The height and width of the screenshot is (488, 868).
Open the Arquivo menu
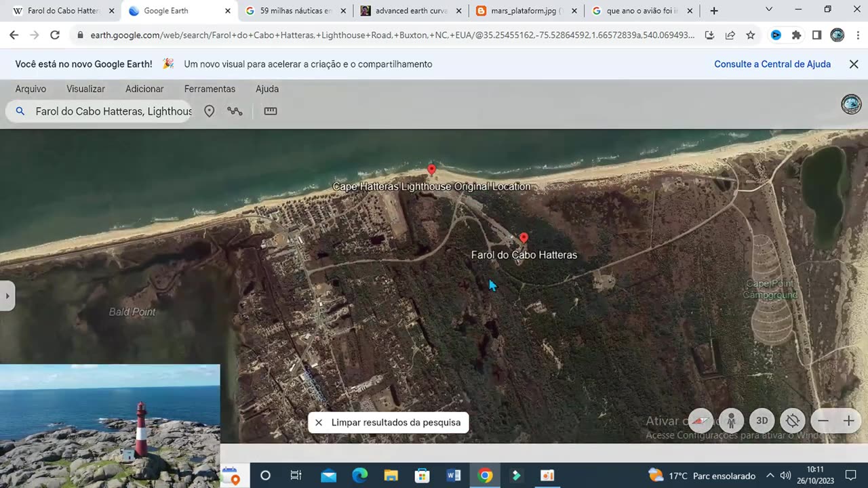31,89
